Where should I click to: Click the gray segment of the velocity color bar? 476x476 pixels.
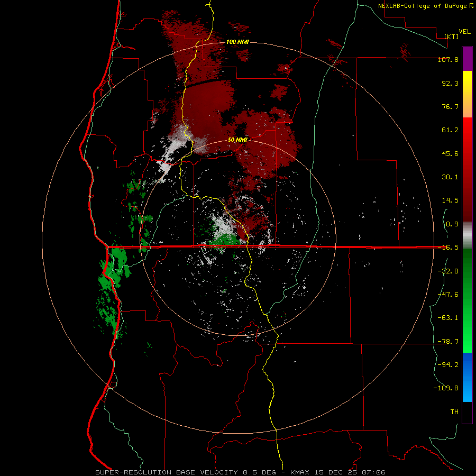[x=467, y=235]
